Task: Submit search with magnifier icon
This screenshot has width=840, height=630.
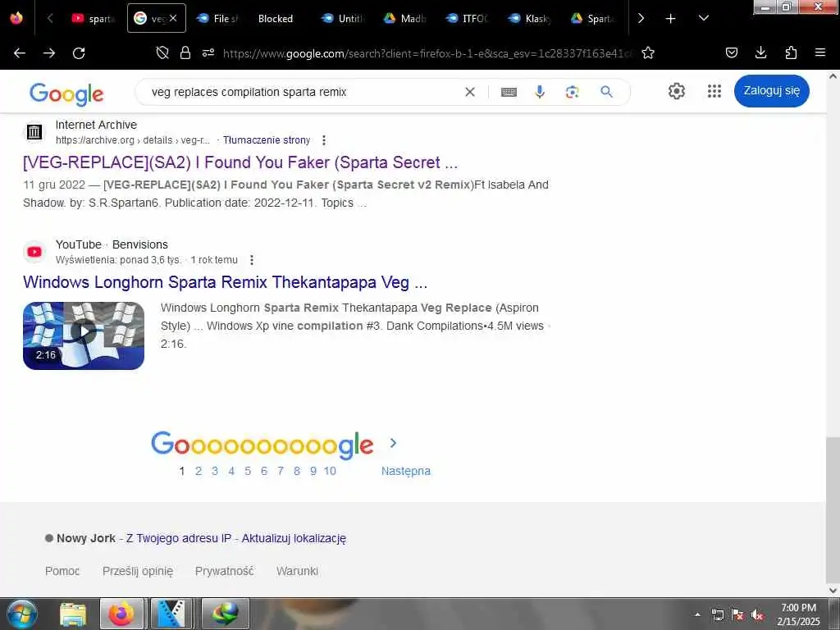Action: (606, 92)
